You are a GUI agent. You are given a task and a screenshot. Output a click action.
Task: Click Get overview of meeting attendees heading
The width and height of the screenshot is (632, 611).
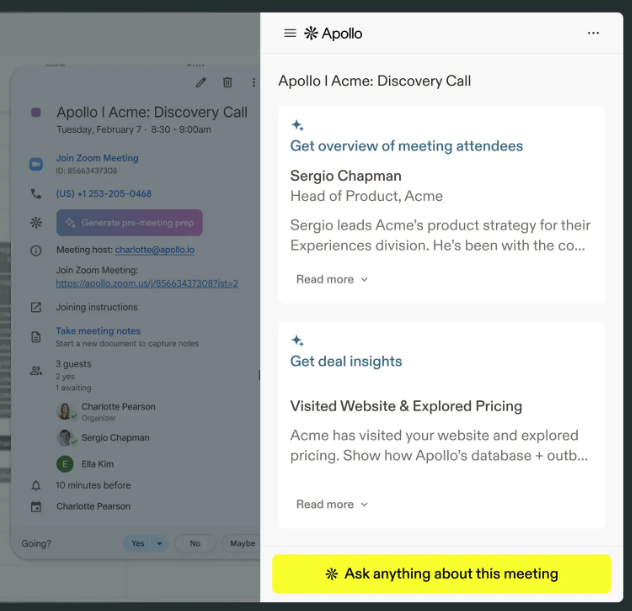[x=406, y=146]
